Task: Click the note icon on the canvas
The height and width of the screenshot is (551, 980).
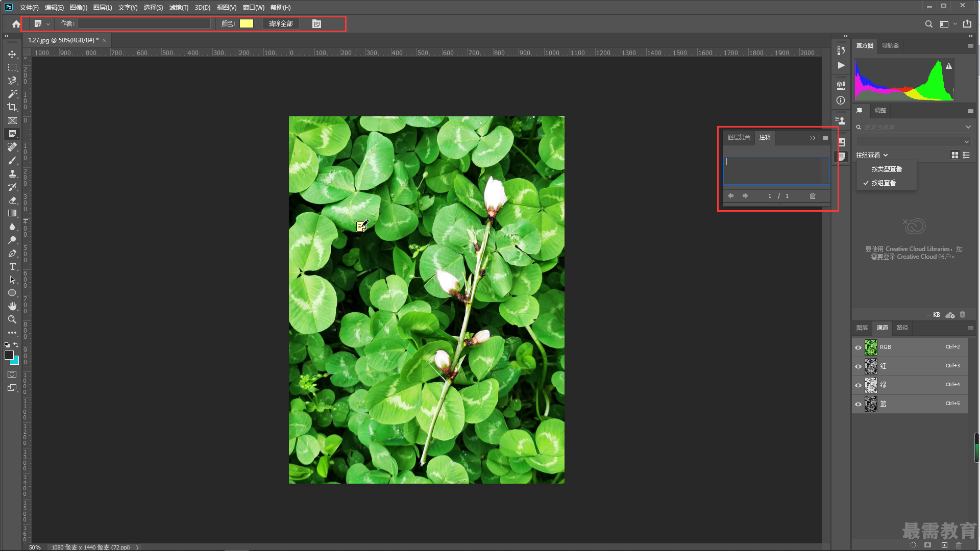Action: tap(362, 226)
